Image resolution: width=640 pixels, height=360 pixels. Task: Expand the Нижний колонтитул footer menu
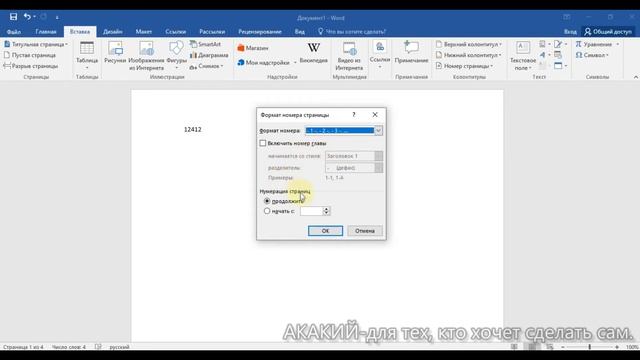coord(469,55)
